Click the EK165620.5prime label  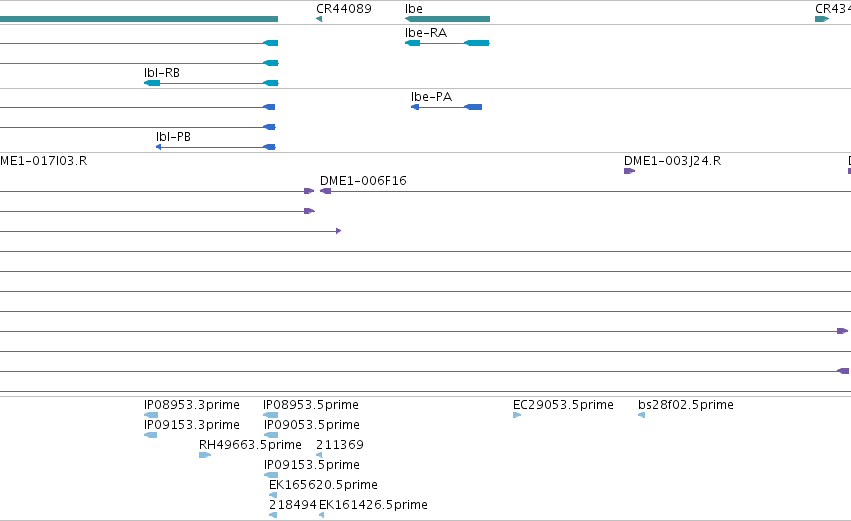(x=323, y=485)
